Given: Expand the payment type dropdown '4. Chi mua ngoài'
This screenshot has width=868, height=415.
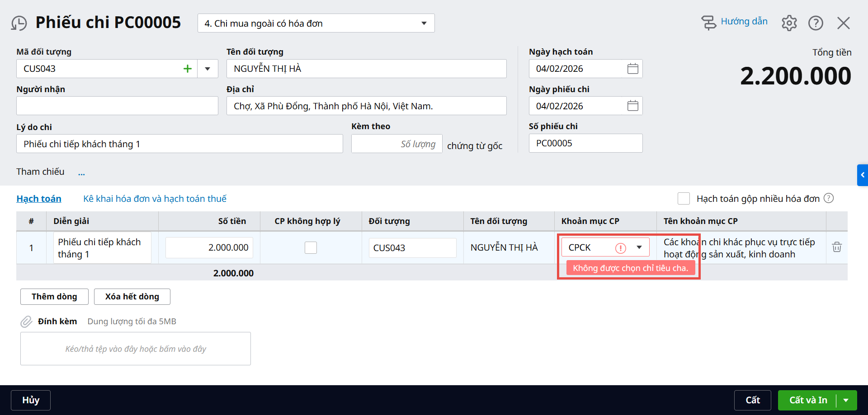Looking at the screenshot, I should (x=424, y=23).
